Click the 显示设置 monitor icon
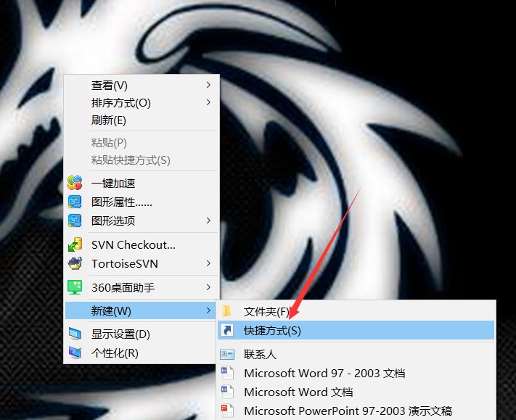516x420 pixels. 75,334
